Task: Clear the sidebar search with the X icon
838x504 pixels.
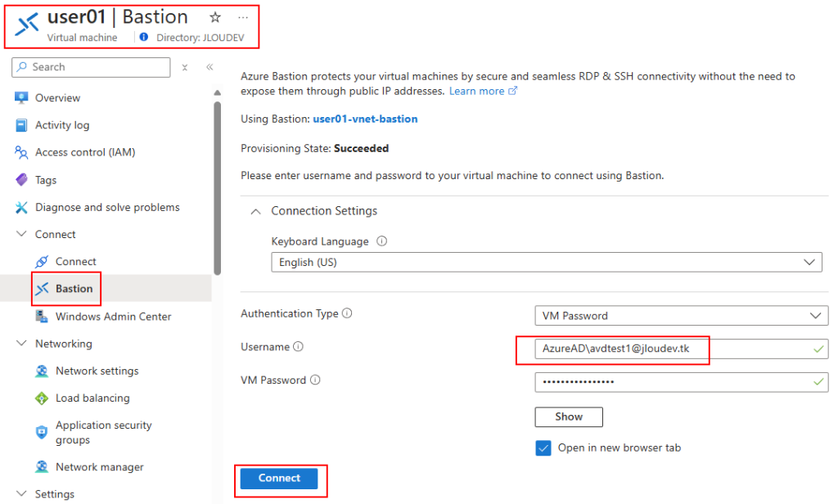Action: pyautogui.click(x=184, y=67)
